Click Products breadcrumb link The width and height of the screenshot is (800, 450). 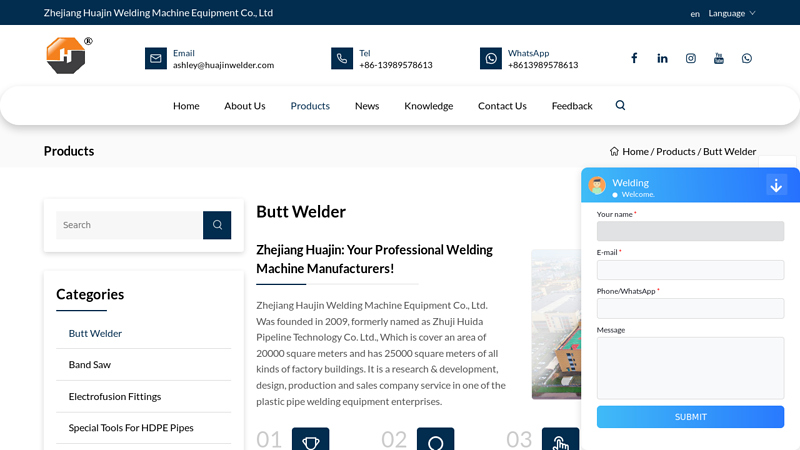pyautogui.click(x=676, y=152)
